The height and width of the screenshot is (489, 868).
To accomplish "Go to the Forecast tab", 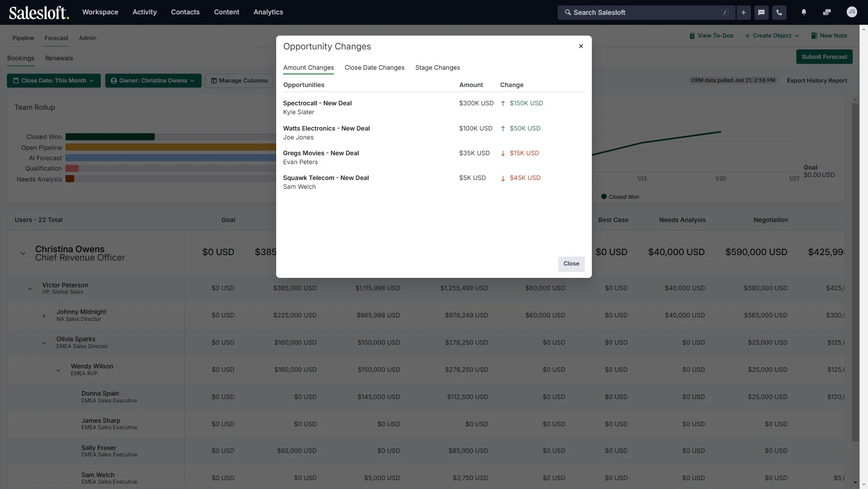I will pos(56,38).
